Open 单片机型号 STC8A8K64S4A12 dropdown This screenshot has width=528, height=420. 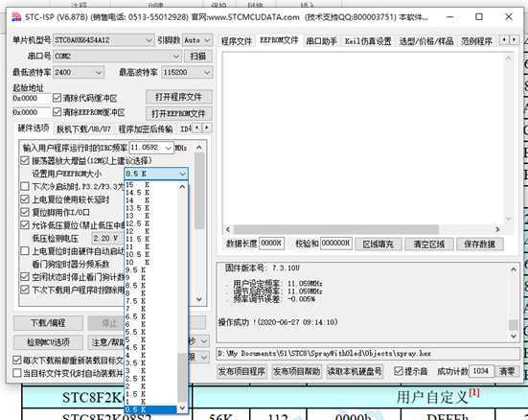pos(103,40)
